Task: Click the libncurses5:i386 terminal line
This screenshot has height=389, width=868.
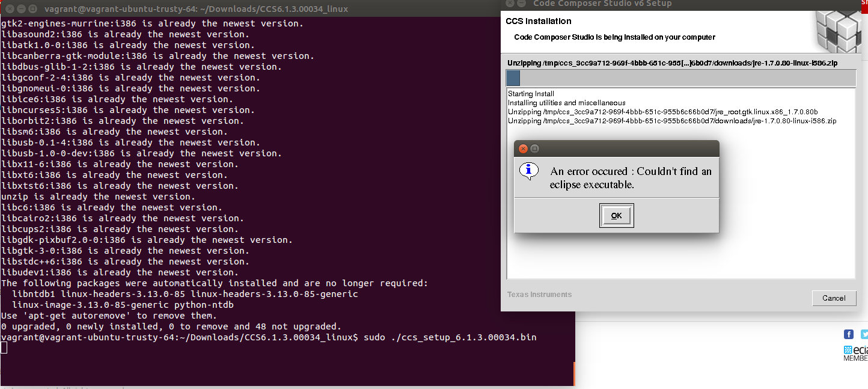Action: tap(127, 110)
